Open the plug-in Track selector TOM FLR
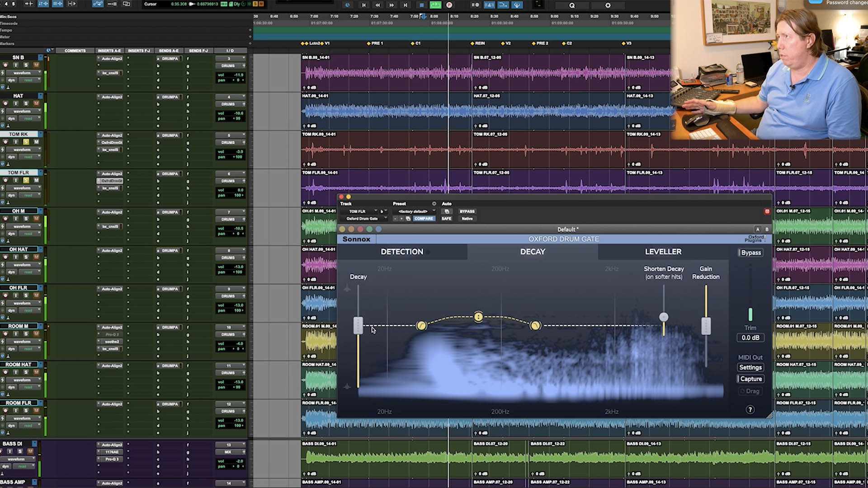 pos(359,211)
